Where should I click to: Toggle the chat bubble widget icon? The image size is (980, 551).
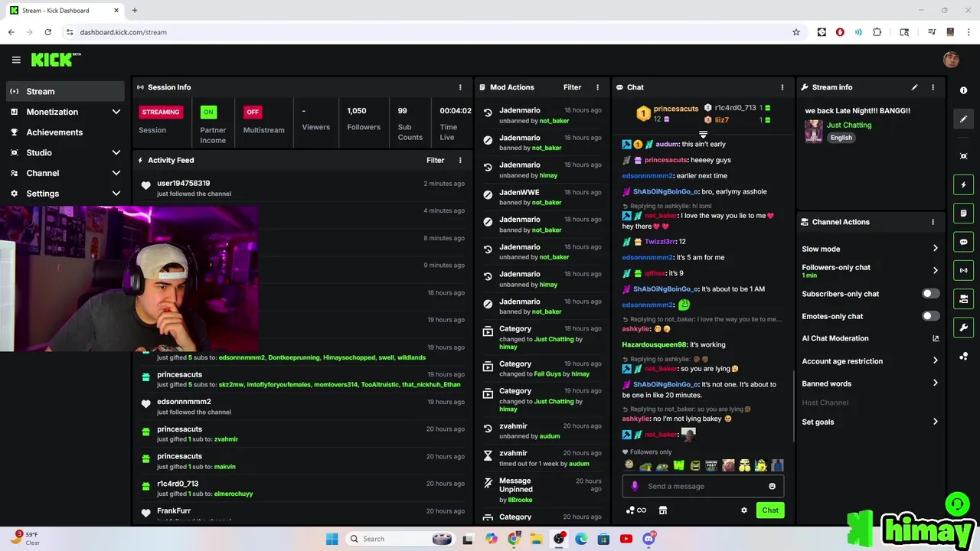click(963, 242)
